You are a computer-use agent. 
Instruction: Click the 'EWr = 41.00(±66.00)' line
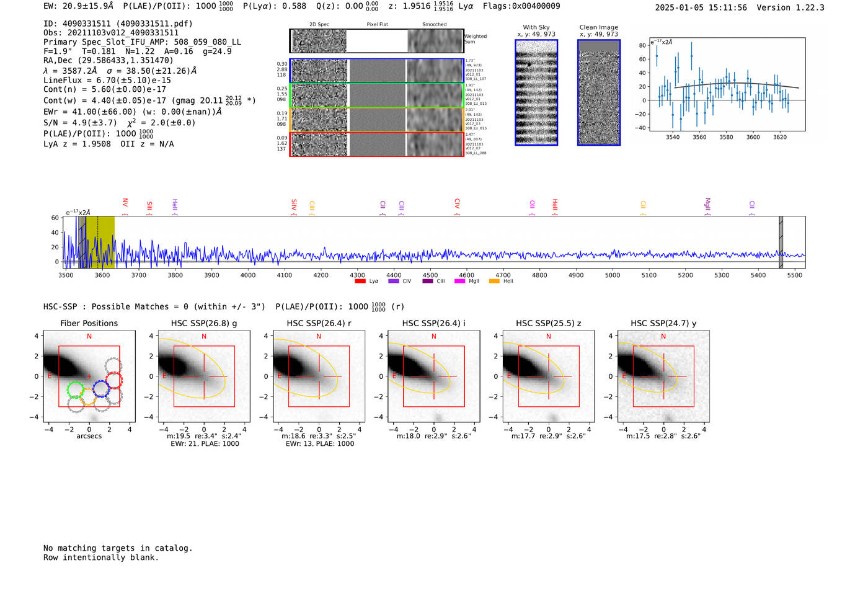tap(133, 112)
